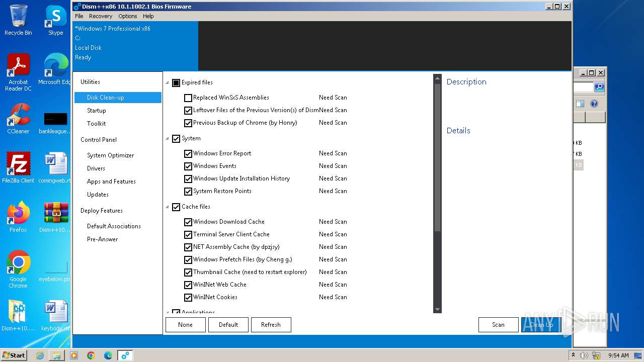Switch to the Dism++ taskbar button
This screenshot has width=644, height=362.
(125, 355)
